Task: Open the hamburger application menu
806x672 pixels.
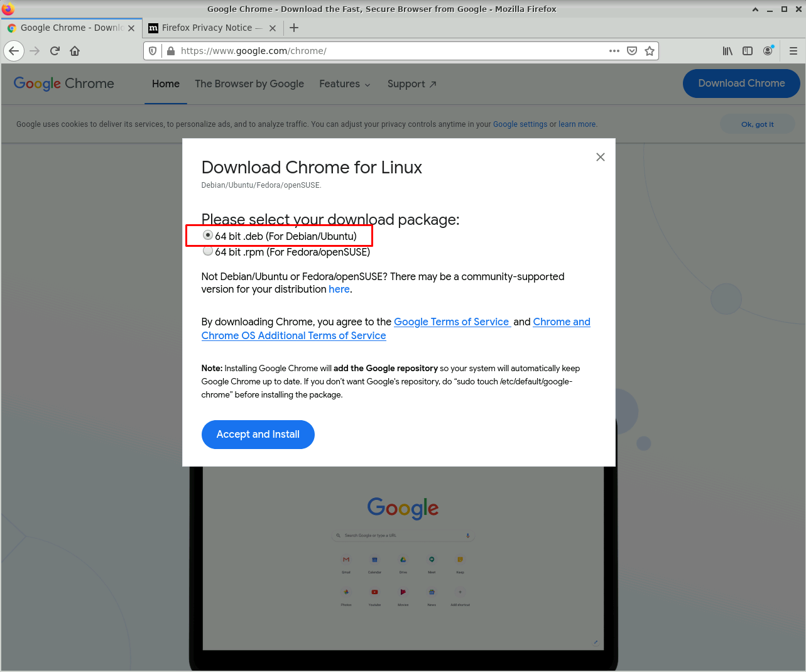Action: point(793,51)
